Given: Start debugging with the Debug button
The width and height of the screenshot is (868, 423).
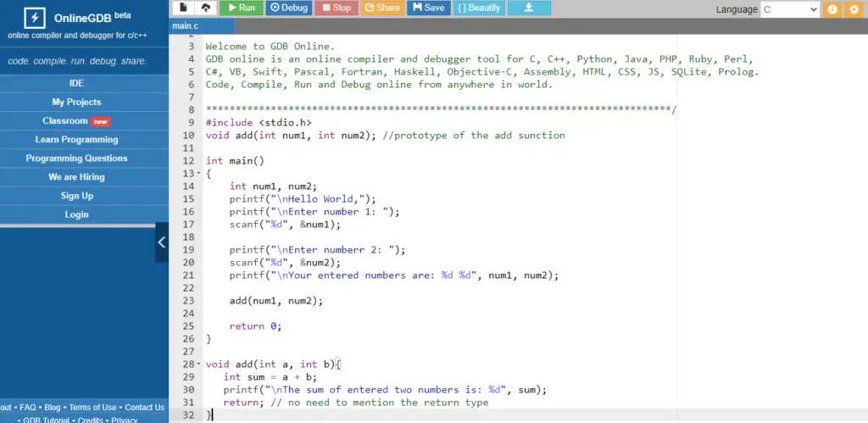Looking at the screenshot, I should [288, 8].
